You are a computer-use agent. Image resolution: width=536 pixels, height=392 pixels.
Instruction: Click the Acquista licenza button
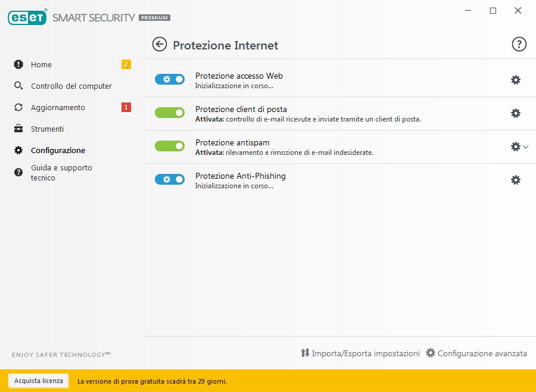click(39, 381)
